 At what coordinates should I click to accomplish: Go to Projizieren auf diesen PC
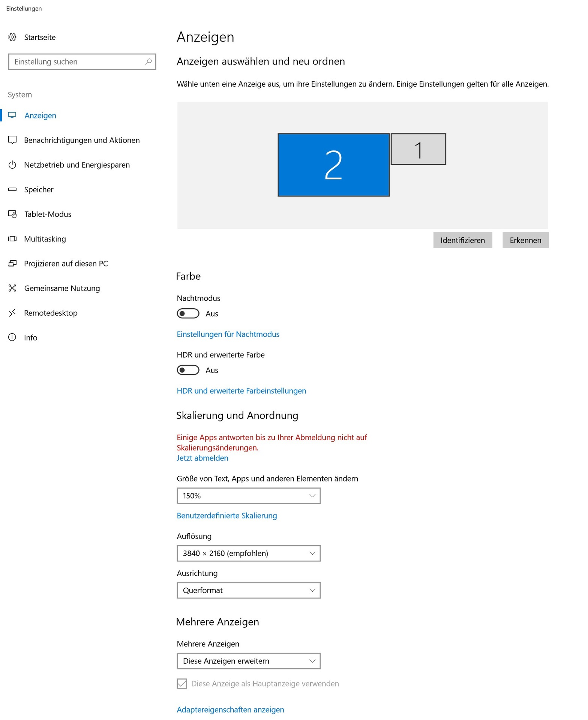[66, 264]
